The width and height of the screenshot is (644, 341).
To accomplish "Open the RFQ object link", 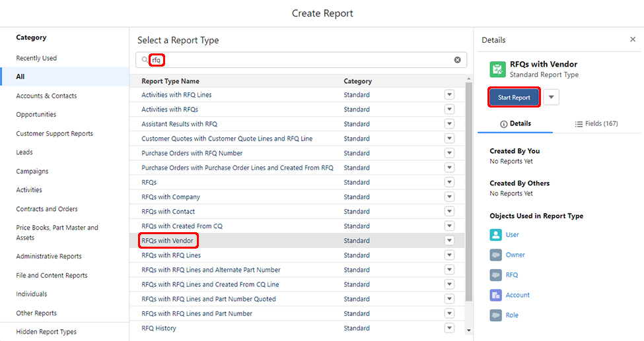I will coord(512,275).
